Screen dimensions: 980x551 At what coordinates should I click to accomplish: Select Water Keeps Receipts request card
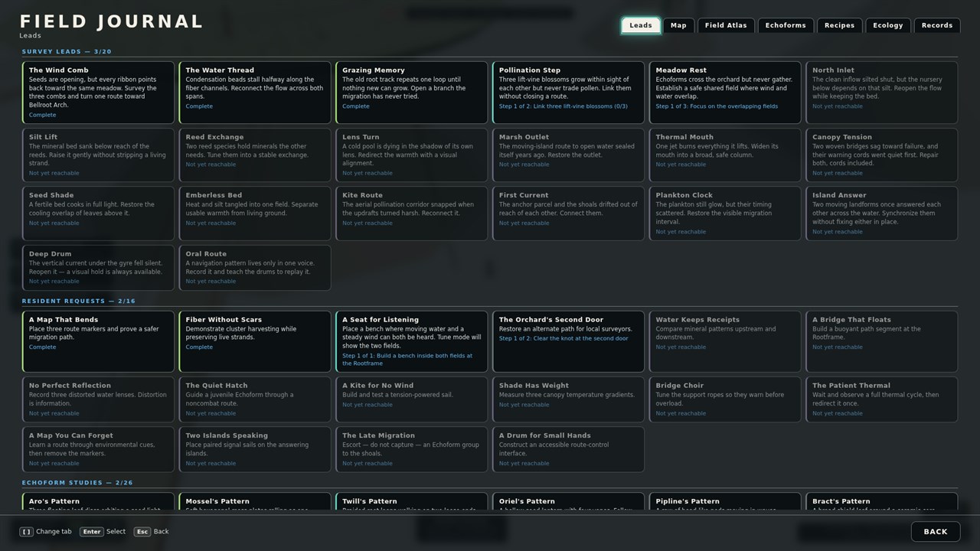tap(725, 341)
